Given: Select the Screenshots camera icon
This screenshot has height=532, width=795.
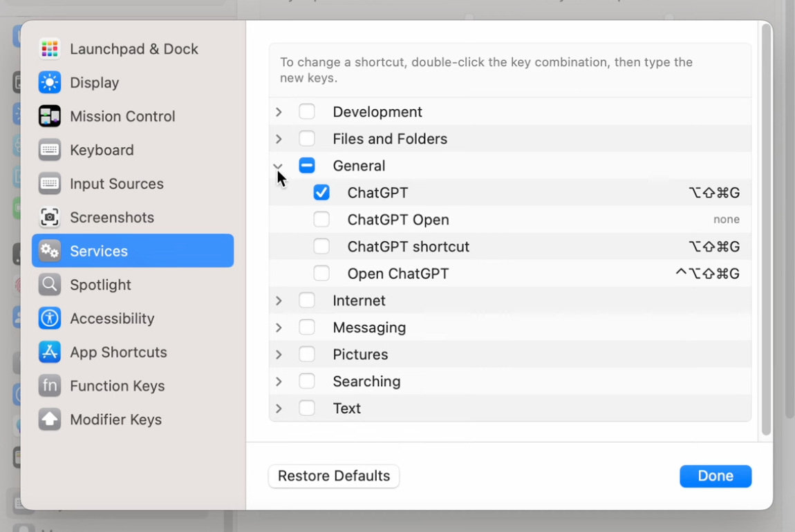Looking at the screenshot, I should [x=49, y=217].
